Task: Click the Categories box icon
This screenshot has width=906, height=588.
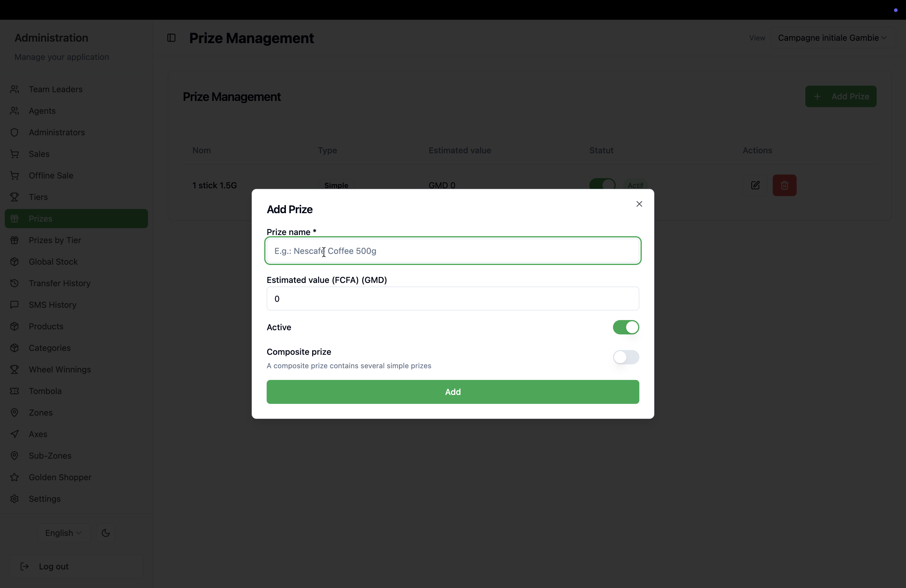Action: tap(14, 348)
